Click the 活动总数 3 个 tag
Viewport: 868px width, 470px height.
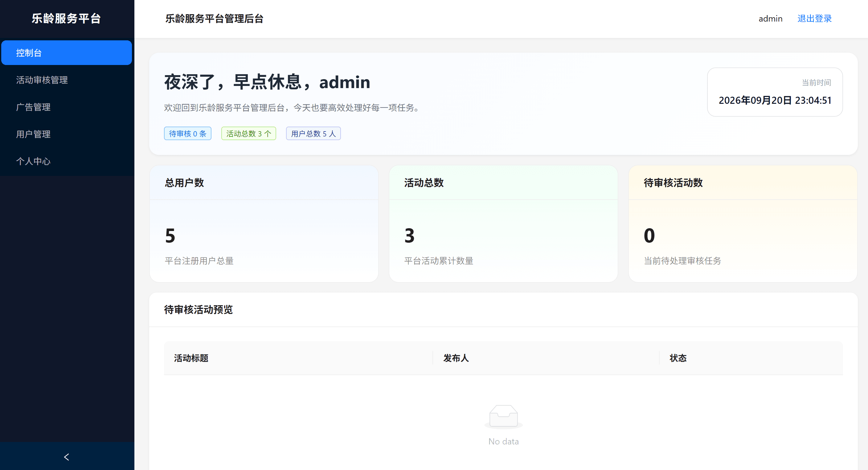point(249,133)
